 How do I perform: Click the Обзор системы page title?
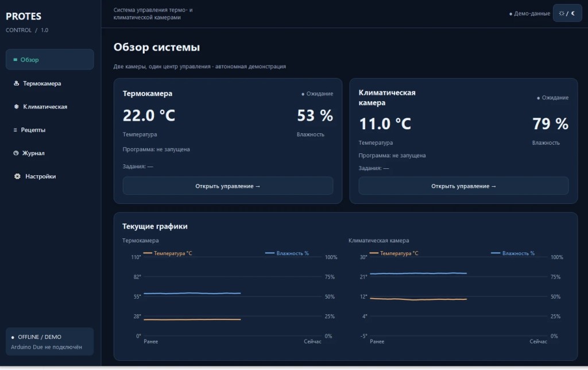tap(157, 47)
